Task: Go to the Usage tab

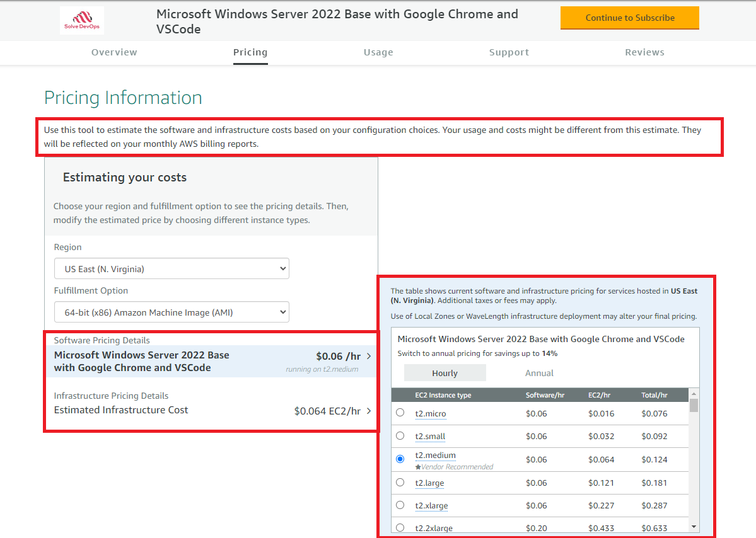Action: pos(378,52)
